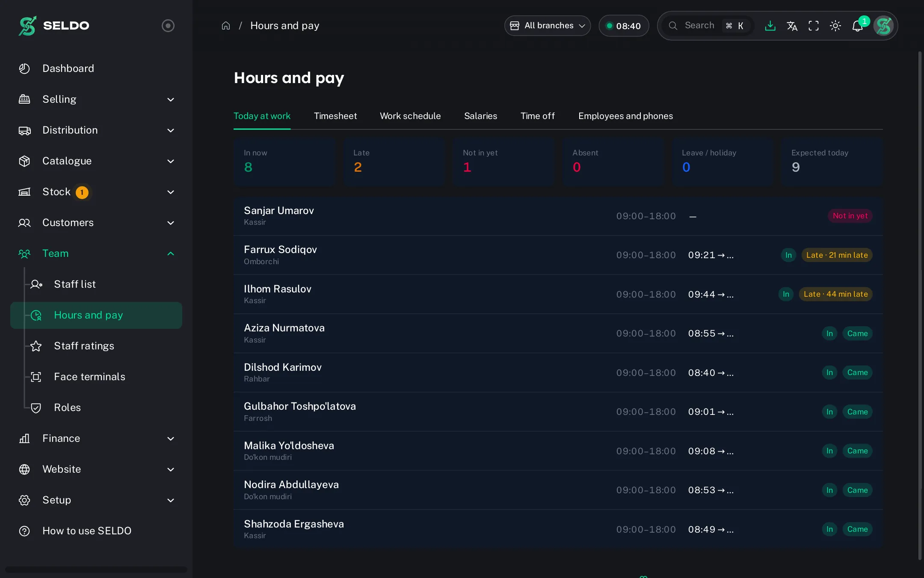924x578 pixels.
Task: Select Hours and pay sidebar item
Action: tap(96, 316)
